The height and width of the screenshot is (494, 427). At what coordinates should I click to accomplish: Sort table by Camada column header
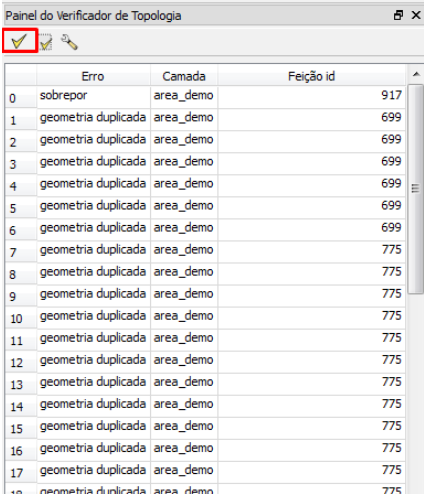click(184, 76)
